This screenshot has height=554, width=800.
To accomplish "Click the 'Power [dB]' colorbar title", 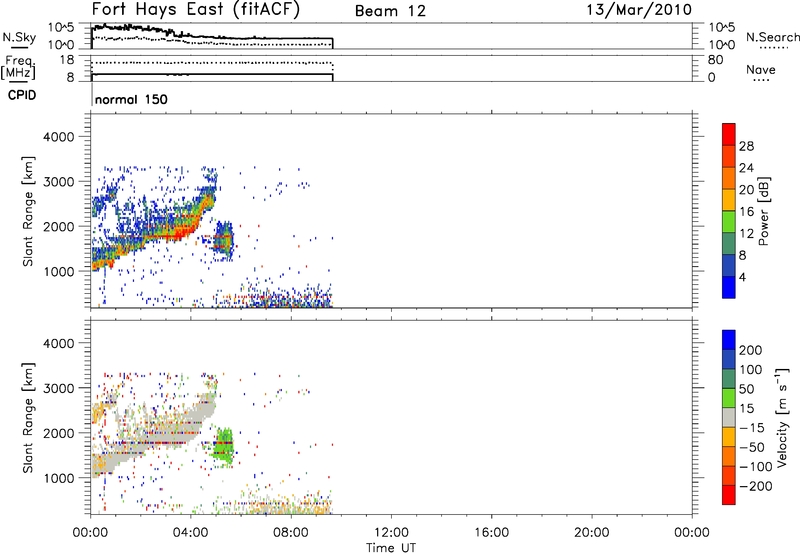I will pos(764,211).
